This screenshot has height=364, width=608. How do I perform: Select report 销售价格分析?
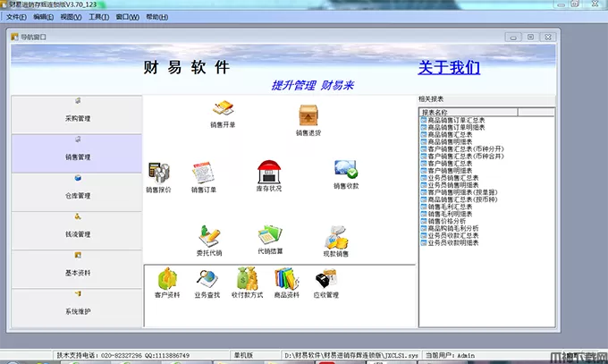[443, 221]
